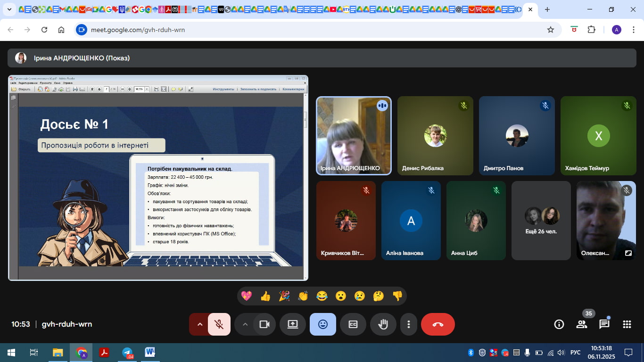Expand video settings arrow beside camera

coord(245,324)
